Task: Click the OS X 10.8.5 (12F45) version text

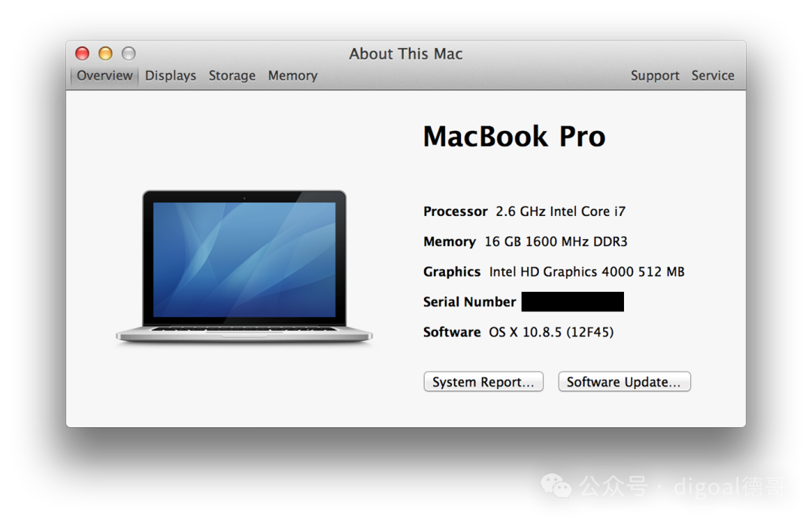Action: tap(551, 332)
